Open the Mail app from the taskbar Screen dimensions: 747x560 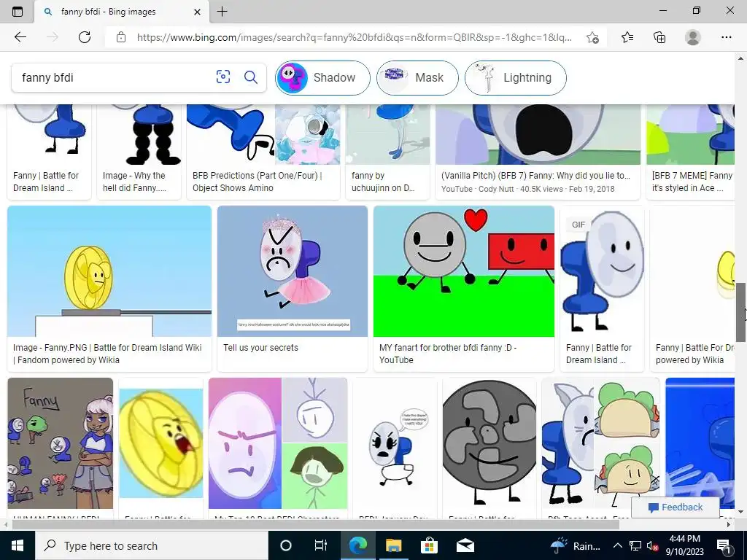465,545
